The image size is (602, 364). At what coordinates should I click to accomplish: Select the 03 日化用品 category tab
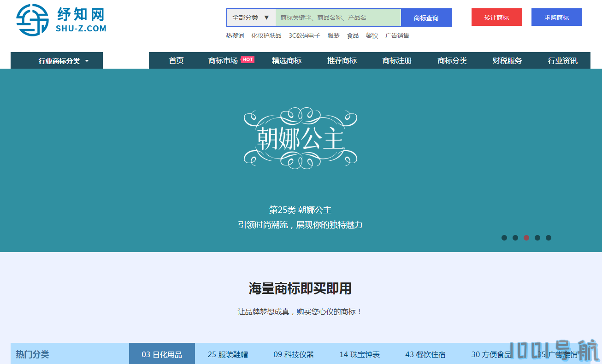click(x=162, y=354)
